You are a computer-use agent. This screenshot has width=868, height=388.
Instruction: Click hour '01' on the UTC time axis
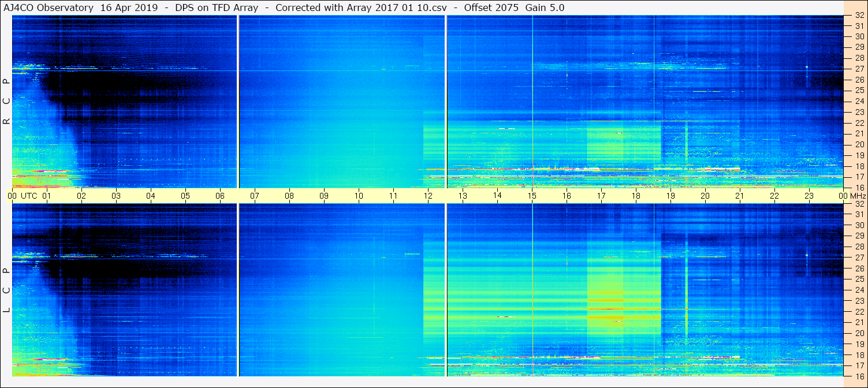(x=47, y=196)
